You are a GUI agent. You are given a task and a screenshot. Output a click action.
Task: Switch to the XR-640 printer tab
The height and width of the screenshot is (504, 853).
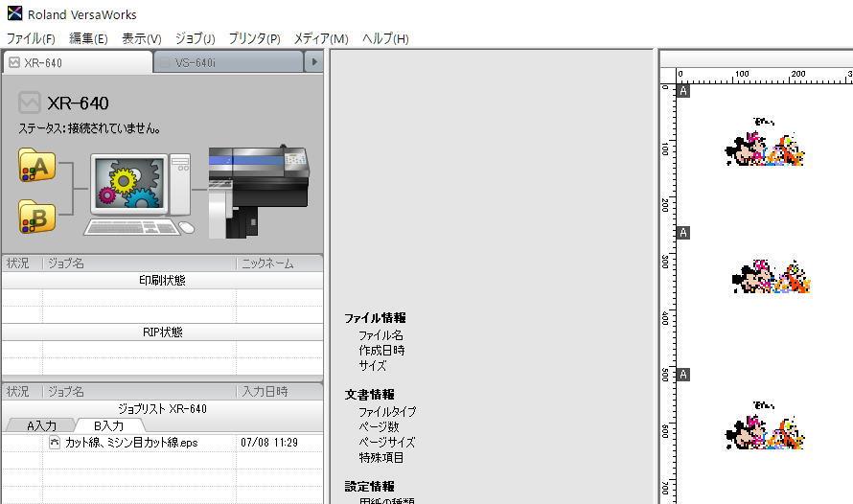tap(78, 62)
